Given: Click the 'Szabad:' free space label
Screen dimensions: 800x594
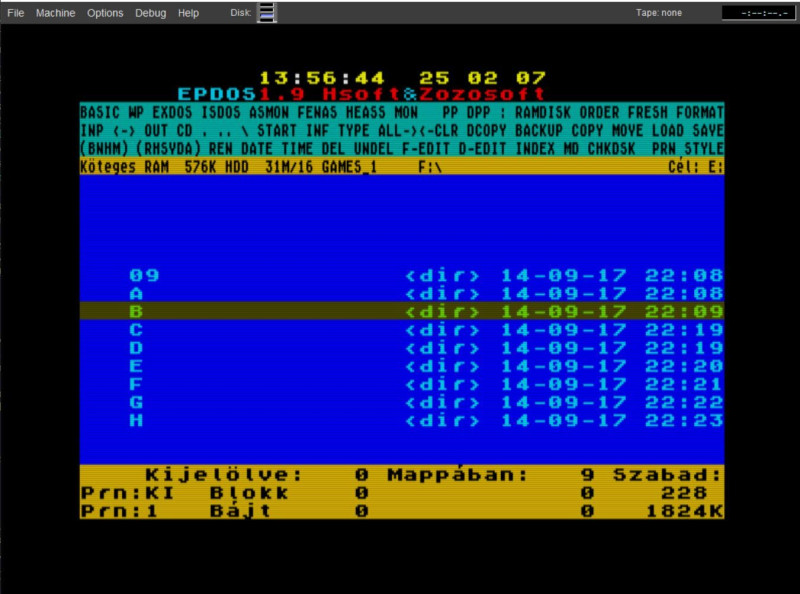Looking at the screenshot, I should point(668,475).
